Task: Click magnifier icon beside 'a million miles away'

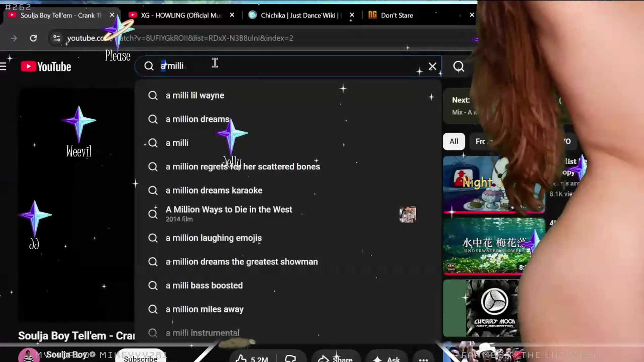Action: tap(153, 310)
